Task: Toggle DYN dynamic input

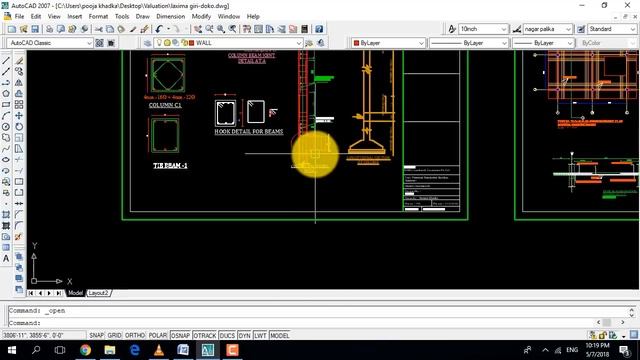Action: tap(244, 336)
